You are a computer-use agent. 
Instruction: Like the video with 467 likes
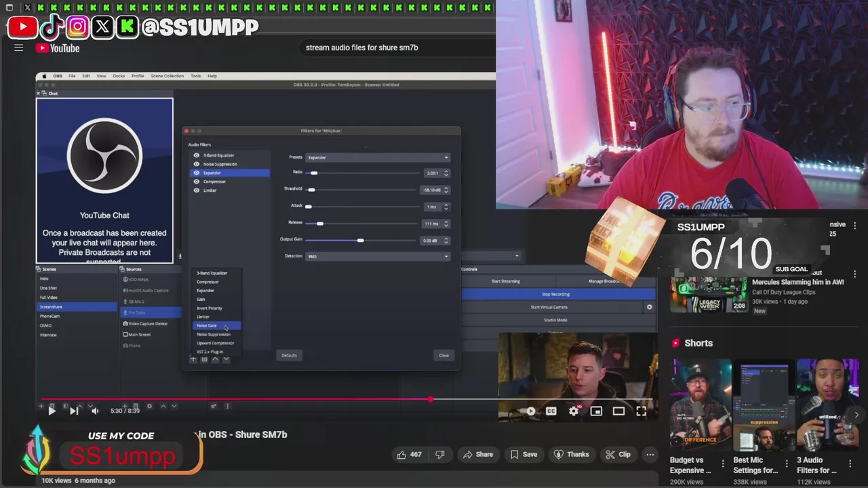tap(410, 454)
